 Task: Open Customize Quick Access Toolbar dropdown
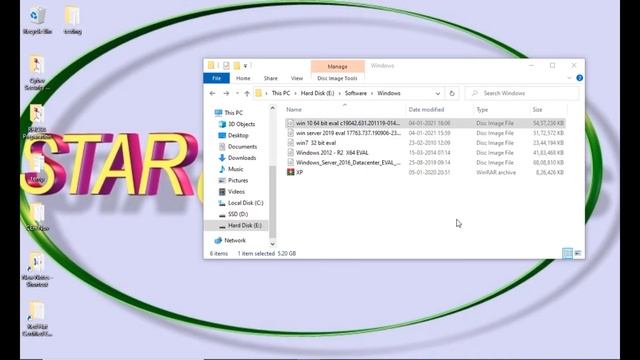click(x=246, y=66)
